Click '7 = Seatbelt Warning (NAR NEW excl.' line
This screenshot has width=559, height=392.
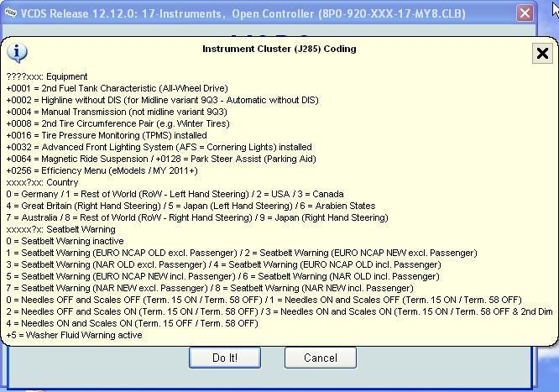click(210, 289)
